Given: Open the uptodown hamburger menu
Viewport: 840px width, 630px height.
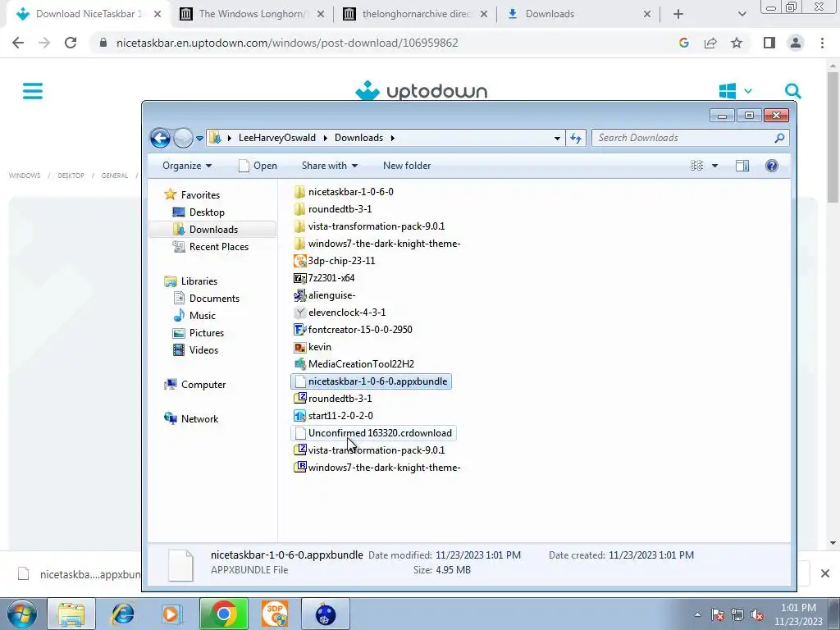Looking at the screenshot, I should [x=33, y=90].
